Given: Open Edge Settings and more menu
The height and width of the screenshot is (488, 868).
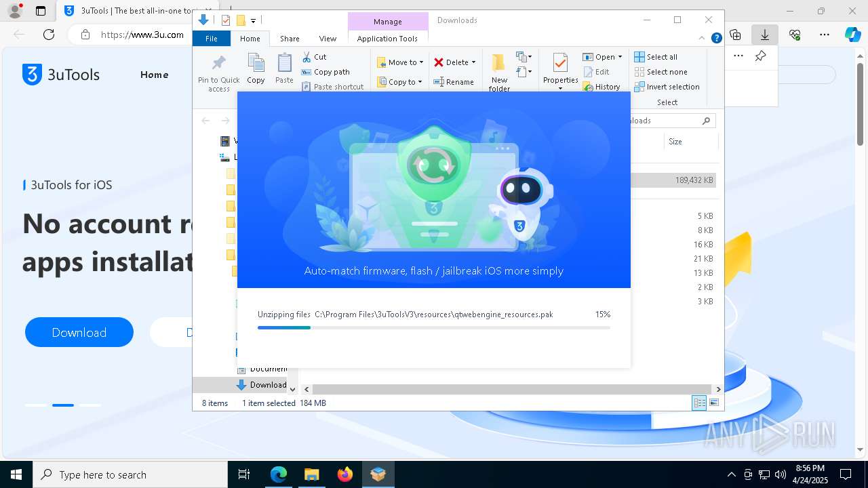Looking at the screenshot, I should click(x=824, y=35).
